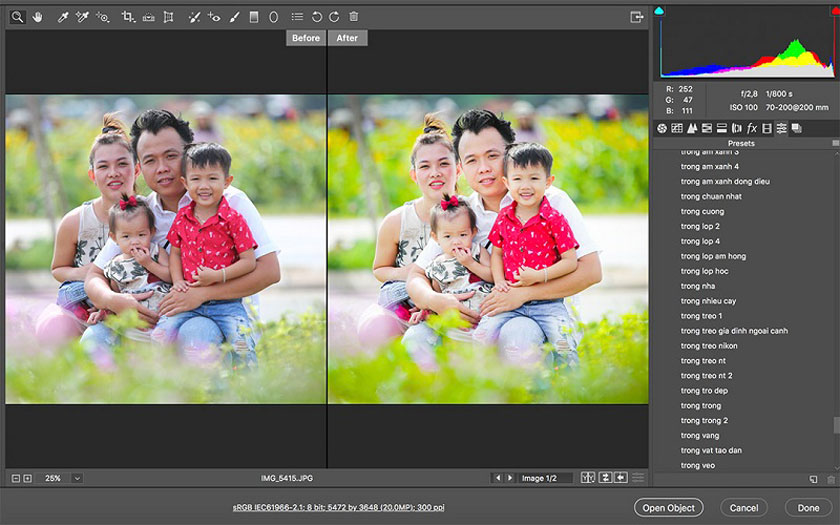
Task: Switch to the Tone Curve tab
Action: point(677,128)
